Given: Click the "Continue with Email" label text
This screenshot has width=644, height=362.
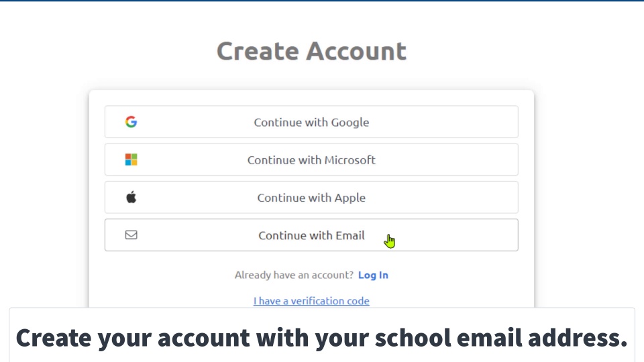Looking at the screenshot, I should coord(311,235).
